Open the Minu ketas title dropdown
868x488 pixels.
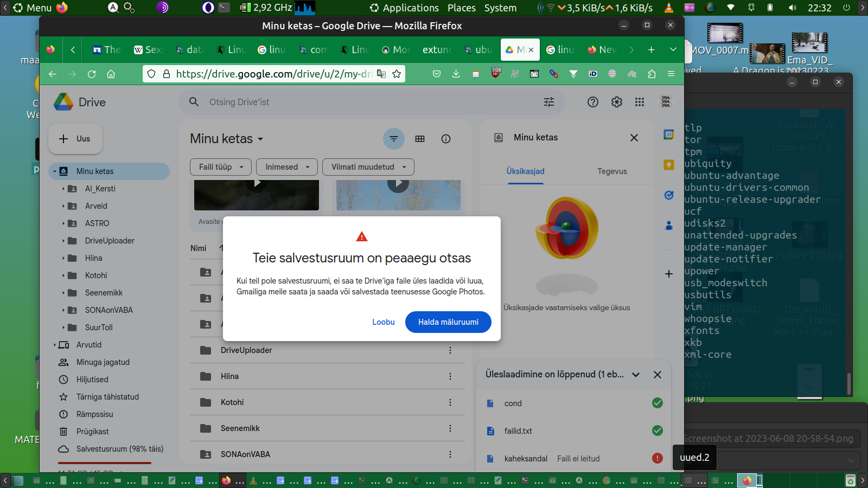(x=227, y=139)
